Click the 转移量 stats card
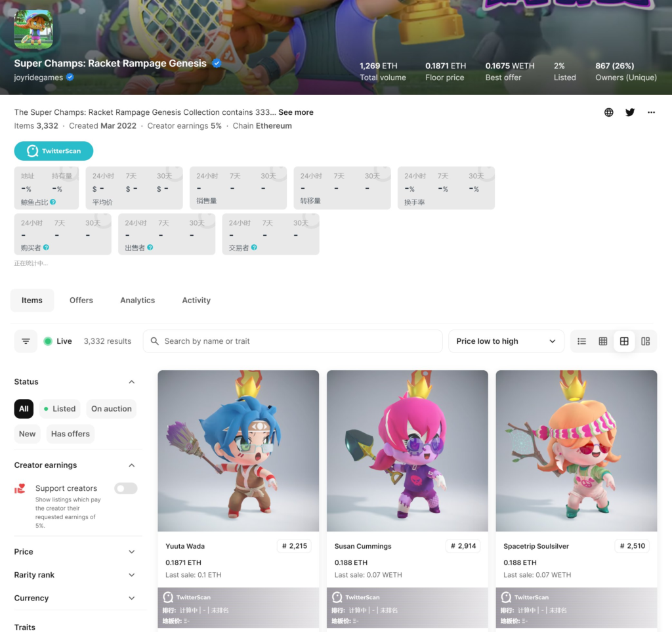 tap(342, 188)
